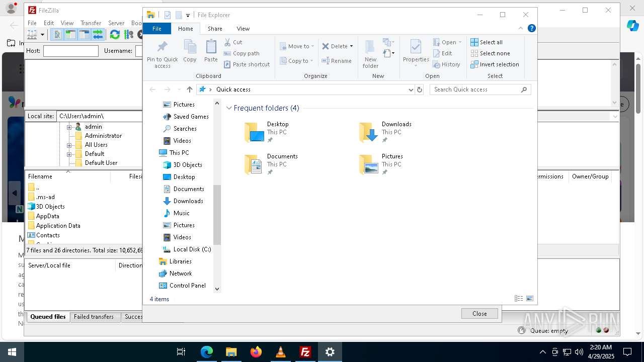Expand admin node in FileZilla tree
Viewport: 644px width, 362px height.
69,127
